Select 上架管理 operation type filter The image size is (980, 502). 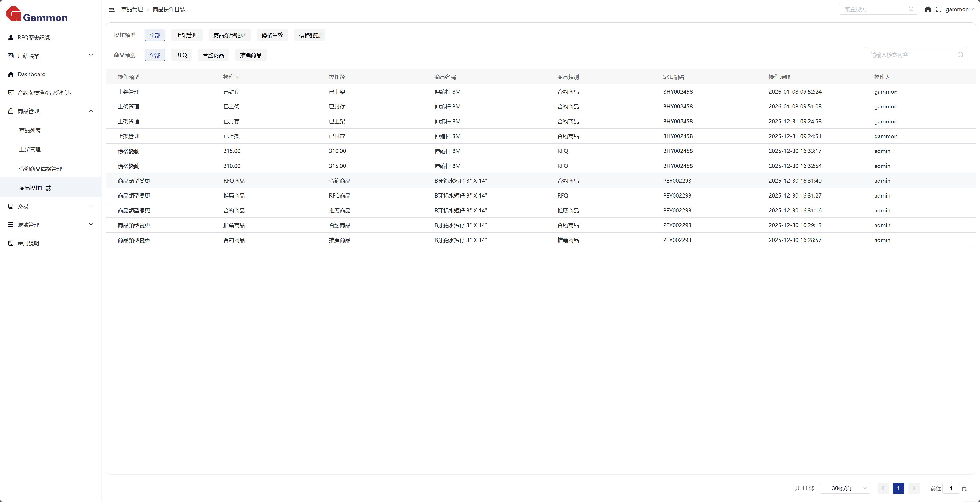(x=186, y=35)
